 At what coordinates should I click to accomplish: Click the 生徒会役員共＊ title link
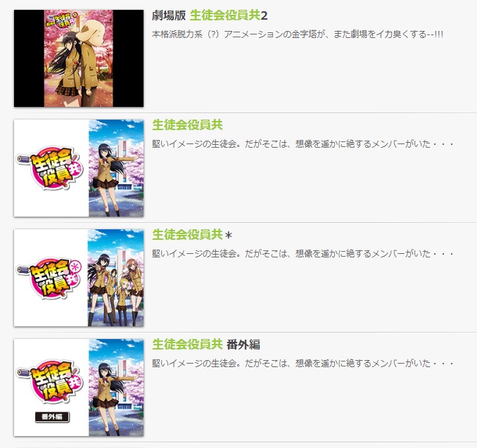tap(192, 235)
